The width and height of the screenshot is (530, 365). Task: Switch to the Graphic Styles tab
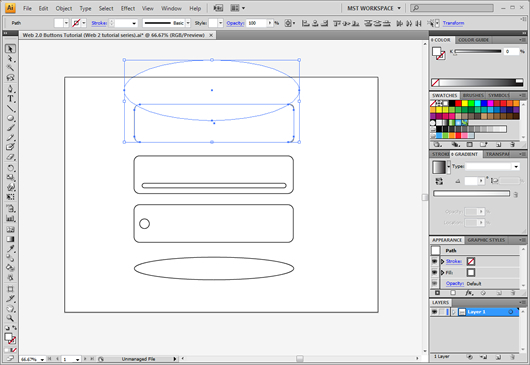486,240
